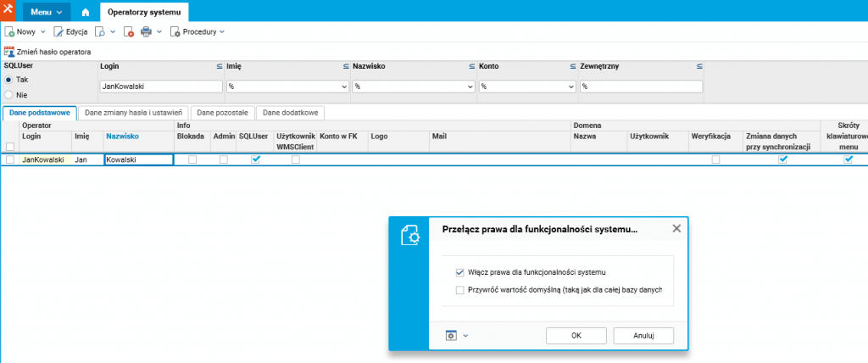Click the Zmień hasło operatora icon
Image resolution: width=868 pixels, height=363 pixels.
8,52
